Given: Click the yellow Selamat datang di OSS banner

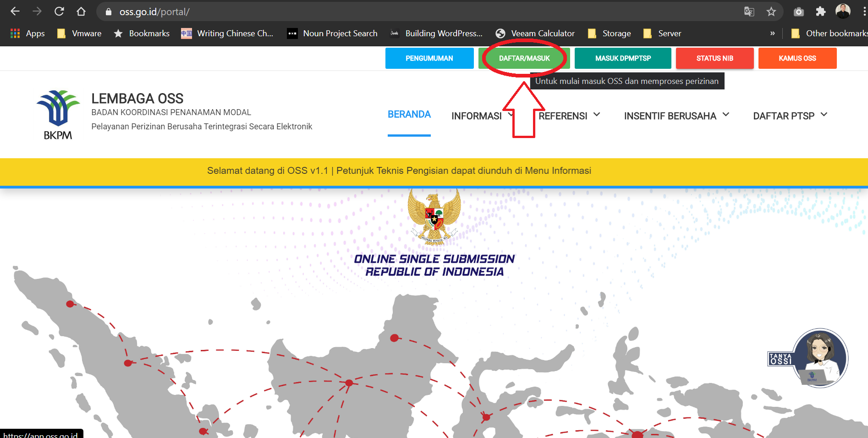Looking at the screenshot, I should tap(434, 172).
